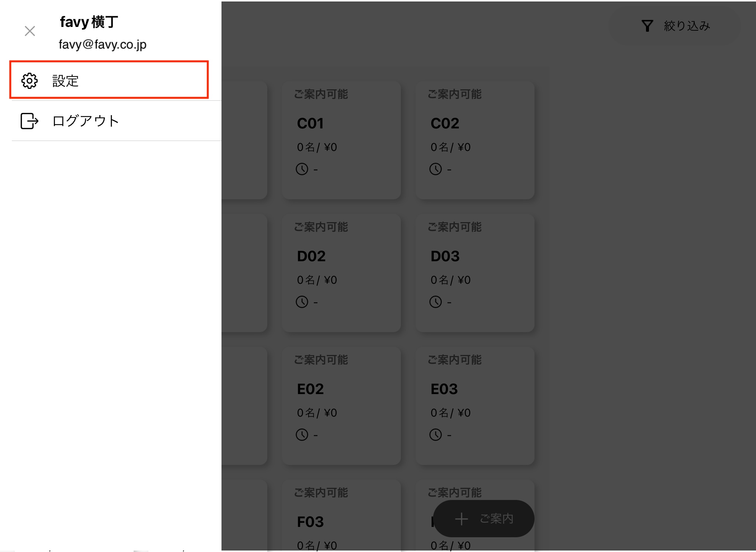Click the settings gear icon

click(x=30, y=81)
